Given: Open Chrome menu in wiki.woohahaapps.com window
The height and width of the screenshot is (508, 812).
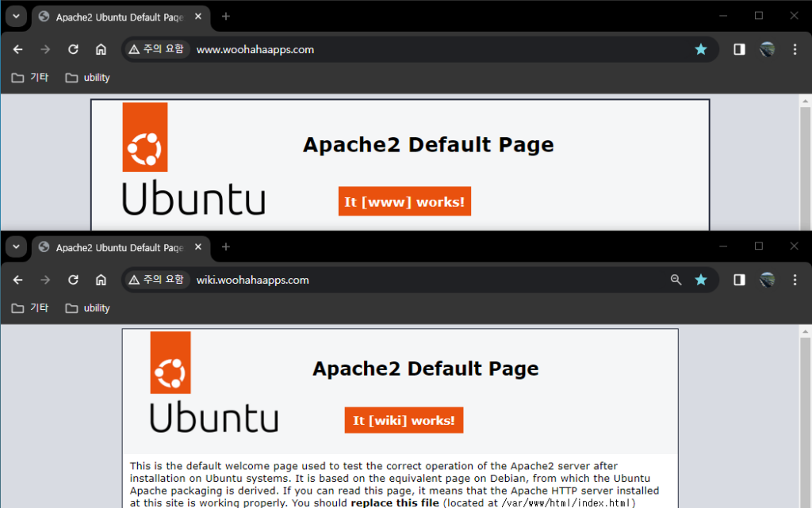Looking at the screenshot, I should (795, 280).
